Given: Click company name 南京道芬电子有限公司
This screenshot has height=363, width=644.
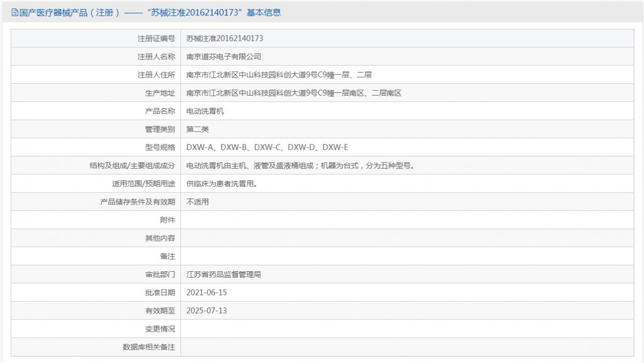Looking at the screenshot, I should [224, 56].
